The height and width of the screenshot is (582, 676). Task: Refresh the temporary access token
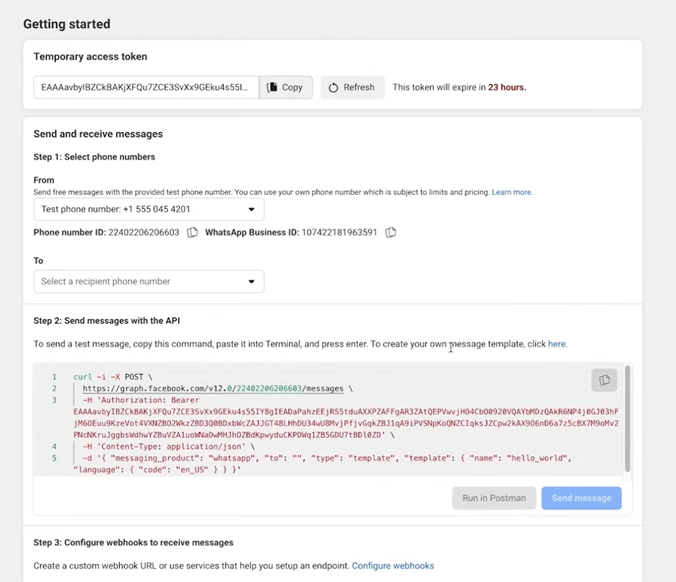point(352,87)
